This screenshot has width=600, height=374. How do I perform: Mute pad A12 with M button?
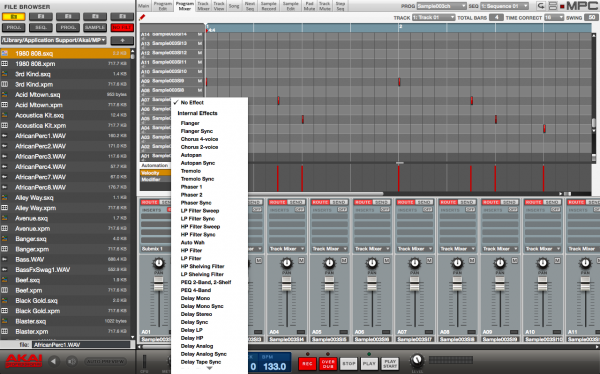(x=200, y=53)
